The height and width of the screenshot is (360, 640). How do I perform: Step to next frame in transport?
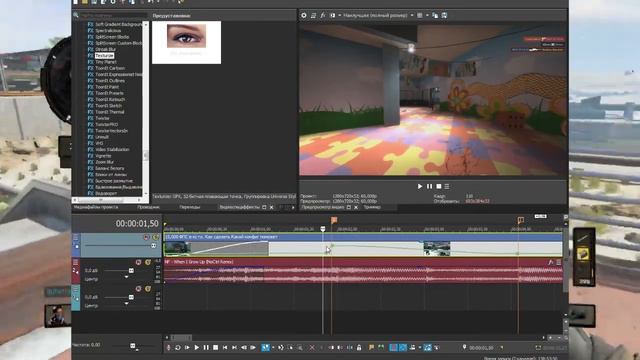[253, 347]
